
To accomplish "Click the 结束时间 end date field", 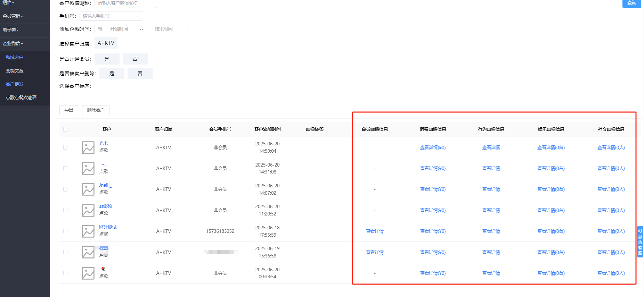I will tap(164, 29).
